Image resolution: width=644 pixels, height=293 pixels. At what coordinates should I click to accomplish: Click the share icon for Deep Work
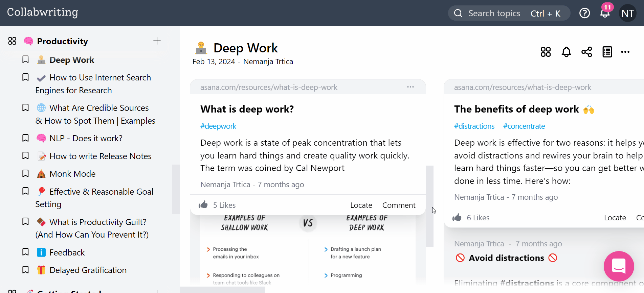(x=586, y=52)
